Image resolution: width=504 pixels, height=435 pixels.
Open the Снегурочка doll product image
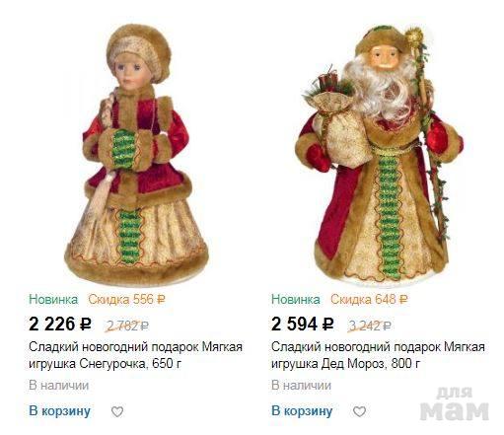point(136,155)
